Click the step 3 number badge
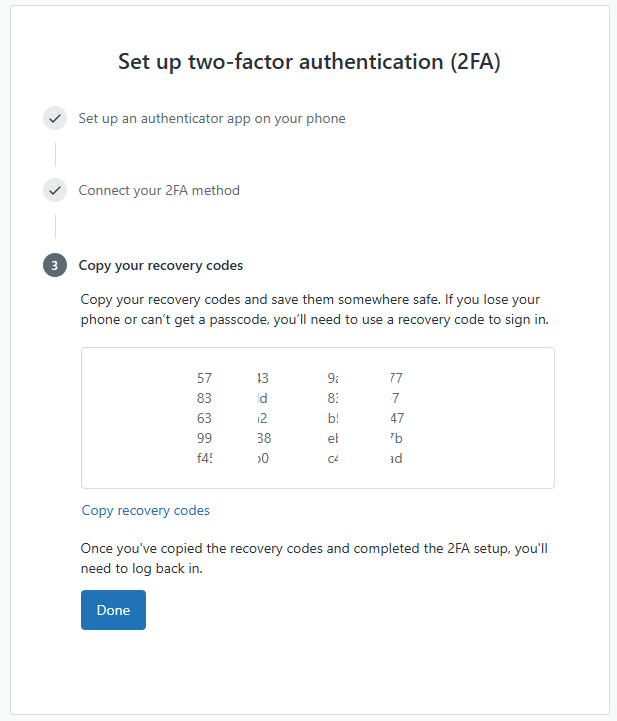This screenshot has height=721, width=617. [x=55, y=266]
